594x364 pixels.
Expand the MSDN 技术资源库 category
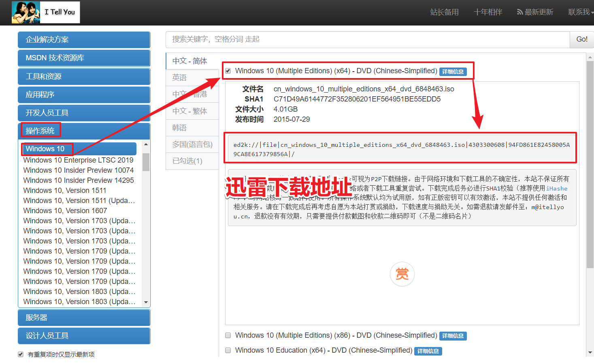[x=84, y=58]
